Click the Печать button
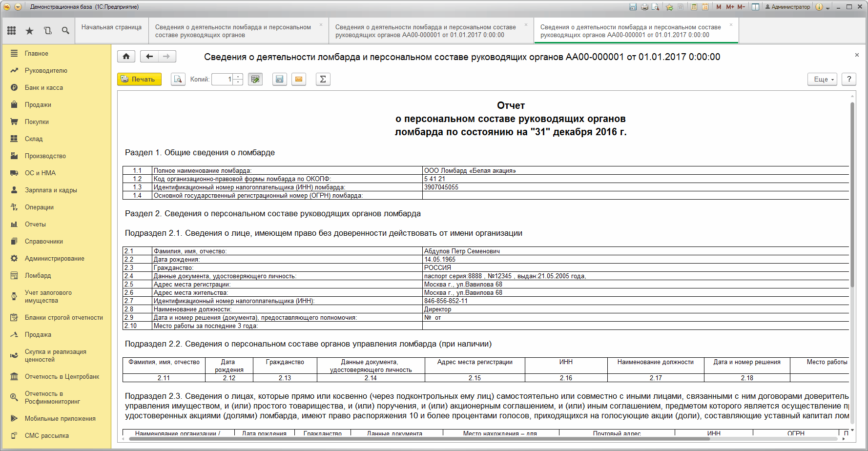The width and height of the screenshot is (868, 451). click(x=139, y=79)
